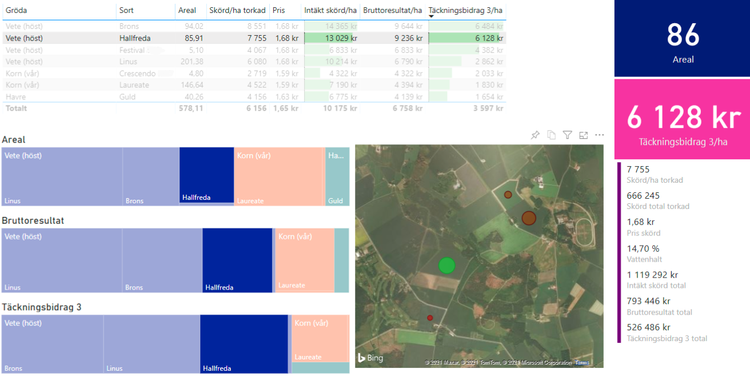Select the green bubble on the map
Screen dimensions: 750x378
tap(447, 265)
